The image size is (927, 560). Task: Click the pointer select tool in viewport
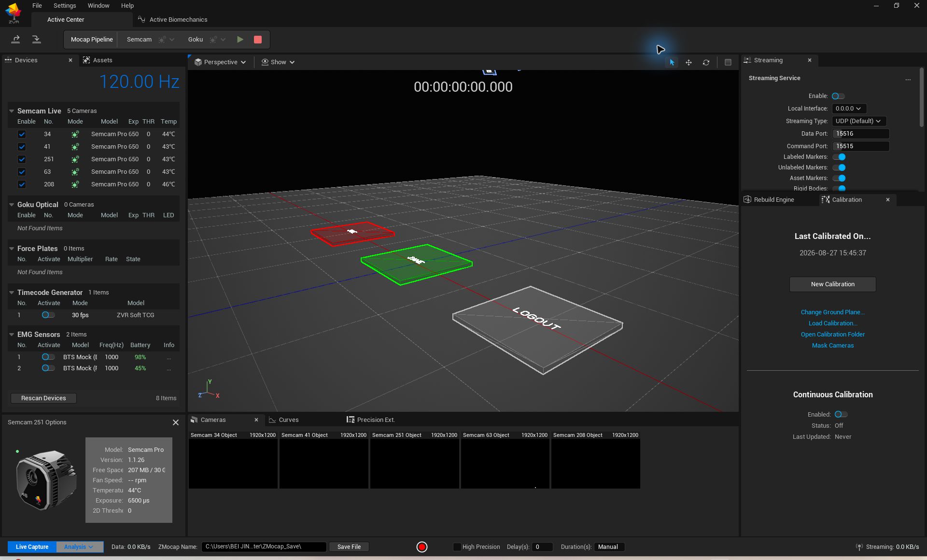tap(672, 62)
